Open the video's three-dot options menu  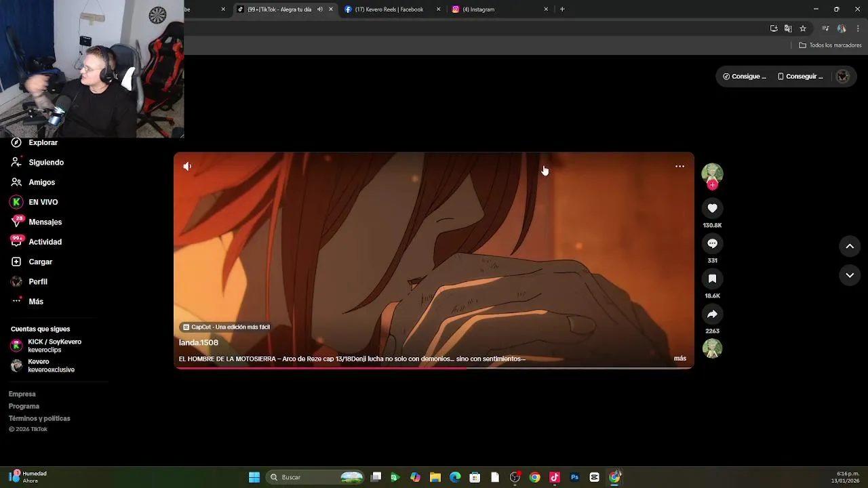pos(679,166)
